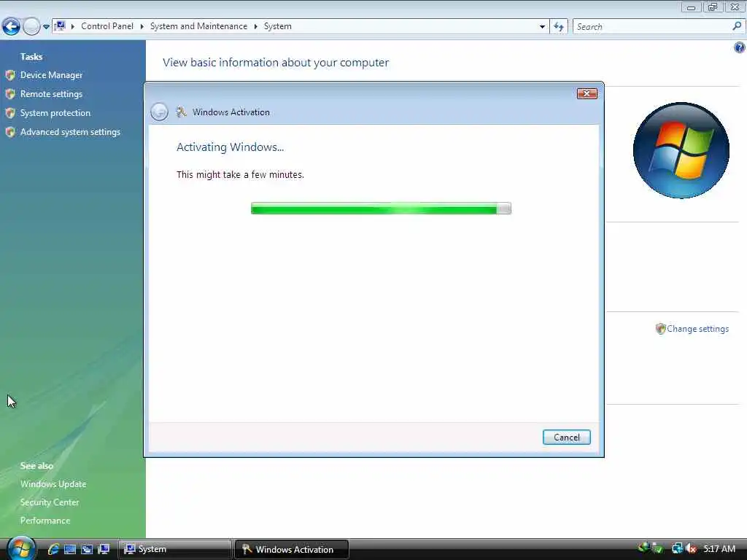The height and width of the screenshot is (560, 747).
Task: Open Device Manager from Tasks
Action: pyautogui.click(x=51, y=75)
